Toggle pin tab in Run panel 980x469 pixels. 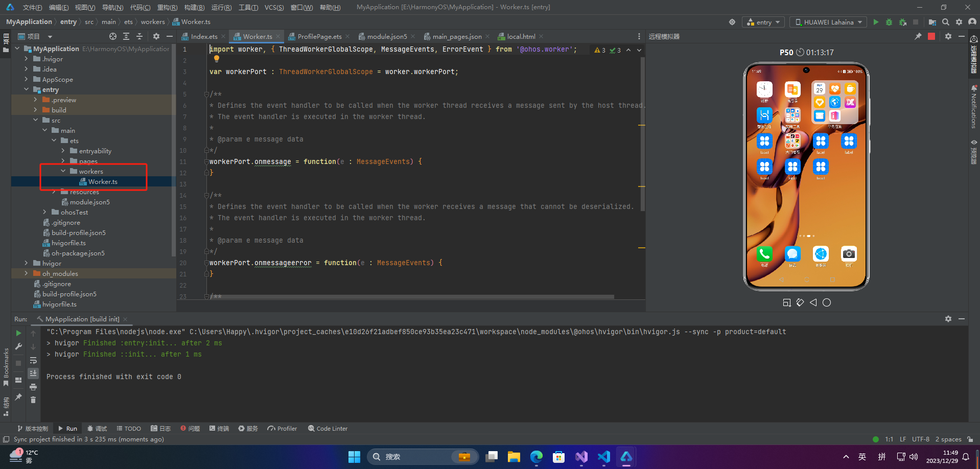(x=18, y=396)
